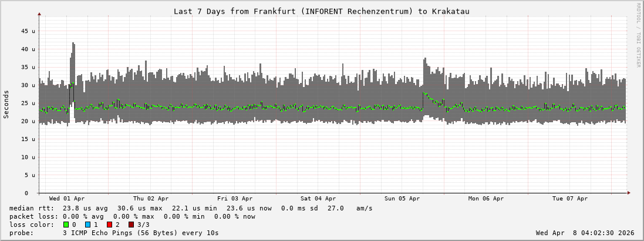644x241 pixels.
Task: Click the packet loss statistics row
Action: pyautogui.click(x=132, y=216)
